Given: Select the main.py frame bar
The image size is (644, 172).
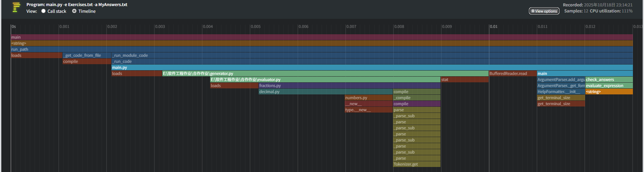Looking at the screenshot, I should pos(372,68).
